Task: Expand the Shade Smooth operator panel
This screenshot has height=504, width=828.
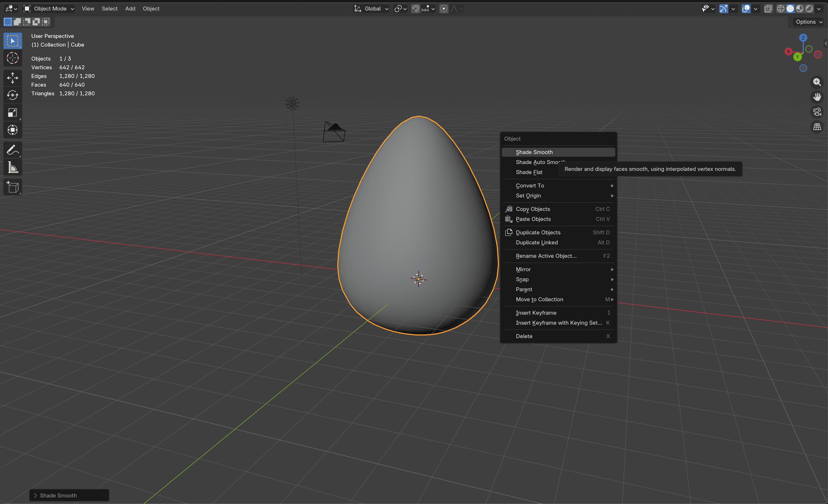Action: pos(69,495)
